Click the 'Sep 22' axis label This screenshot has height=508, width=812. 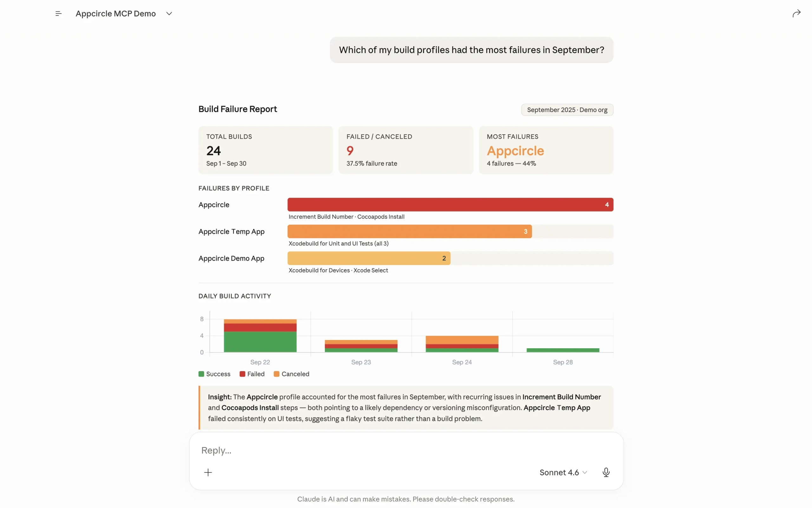click(x=260, y=362)
